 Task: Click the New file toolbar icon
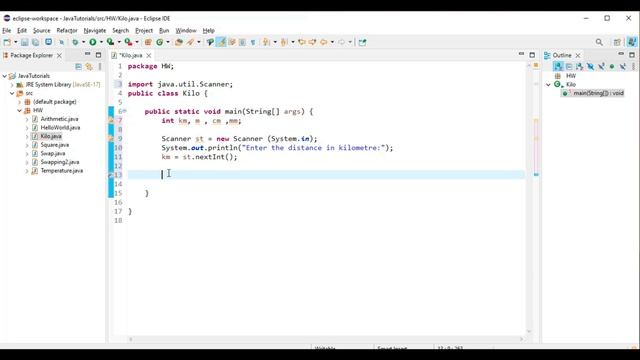tap(7, 42)
